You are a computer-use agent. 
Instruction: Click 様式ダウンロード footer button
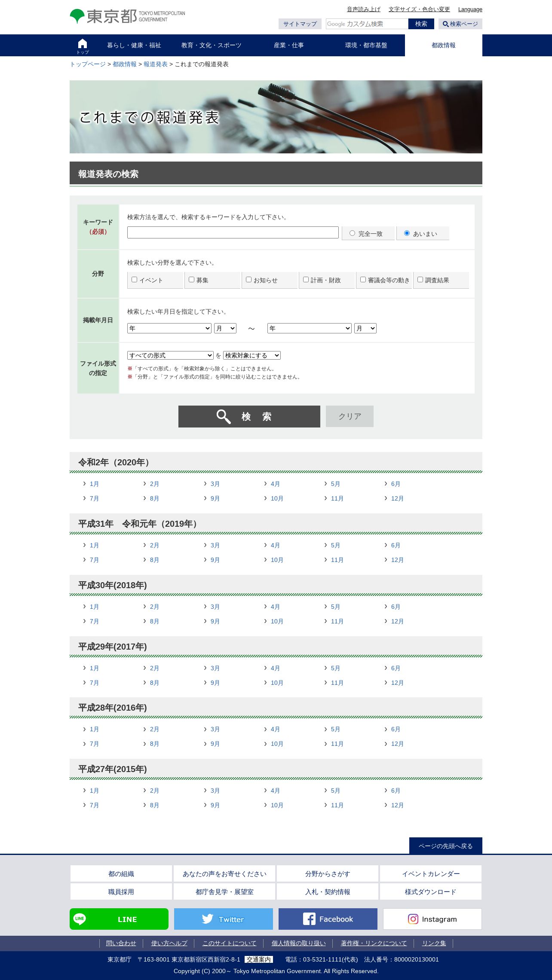(431, 891)
